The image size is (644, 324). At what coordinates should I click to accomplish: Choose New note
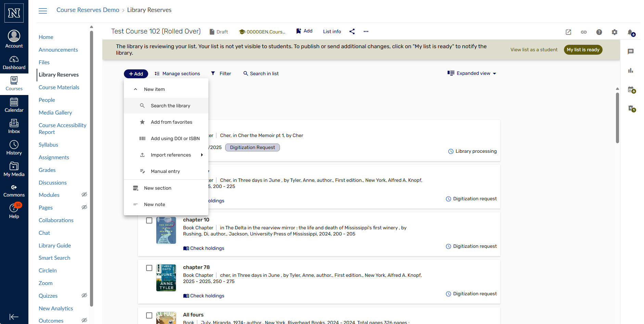click(x=166, y=204)
